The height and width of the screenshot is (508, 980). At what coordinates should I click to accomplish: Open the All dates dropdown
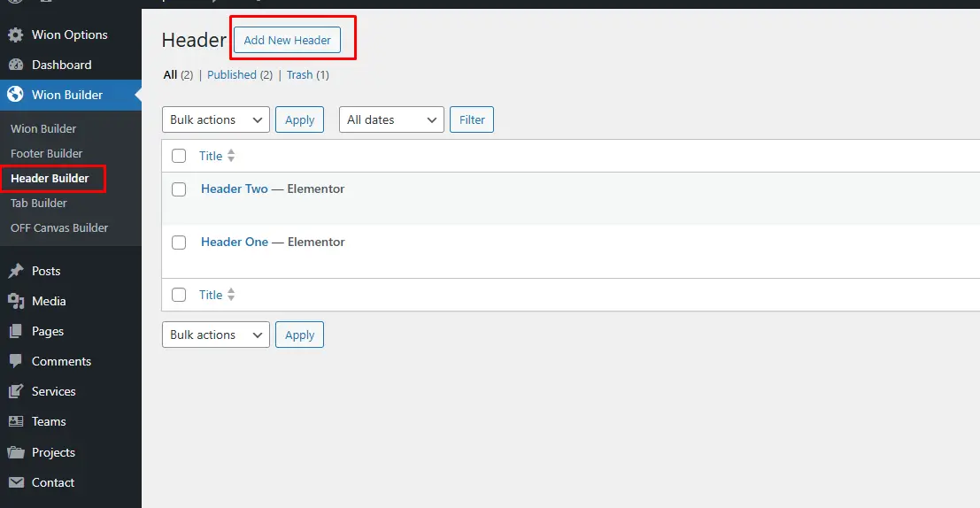point(391,119)
